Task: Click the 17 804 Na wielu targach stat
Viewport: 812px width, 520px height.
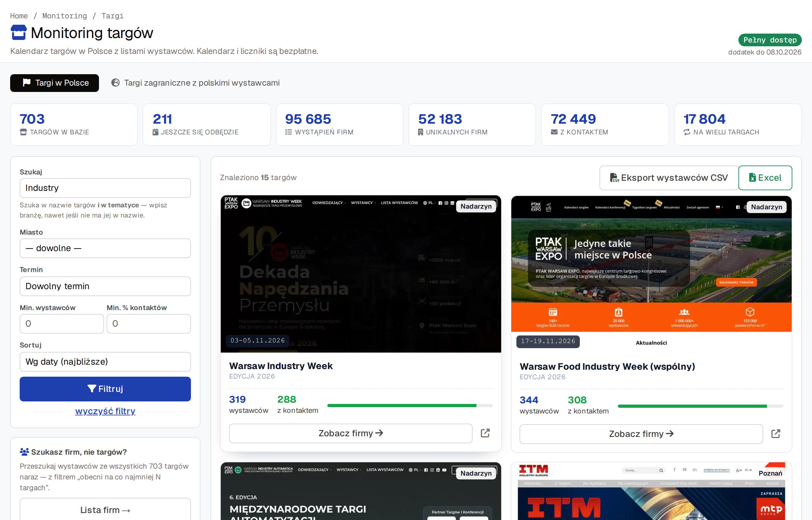Action: coord(738,125)
